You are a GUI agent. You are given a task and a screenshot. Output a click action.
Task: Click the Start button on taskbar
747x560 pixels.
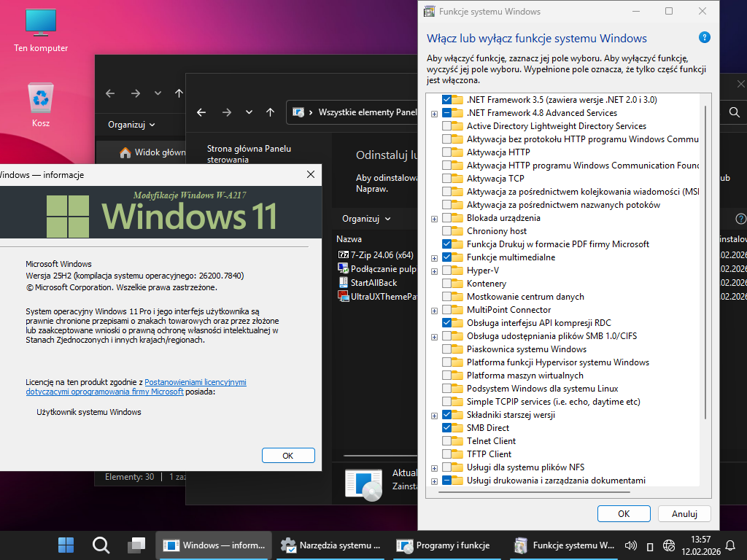point(66,545)
